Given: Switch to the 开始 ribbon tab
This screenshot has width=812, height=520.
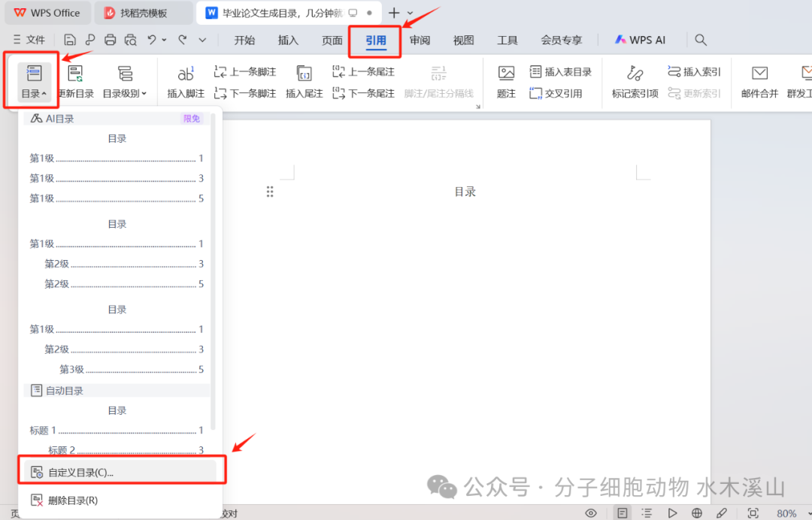Looking at the screenshot, I should tap(244, 40).
